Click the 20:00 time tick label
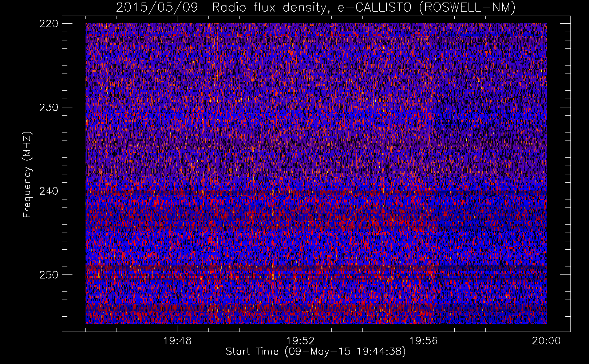This screenshot has width=589, height=364. pyautogui.click(x=546, y=341)
